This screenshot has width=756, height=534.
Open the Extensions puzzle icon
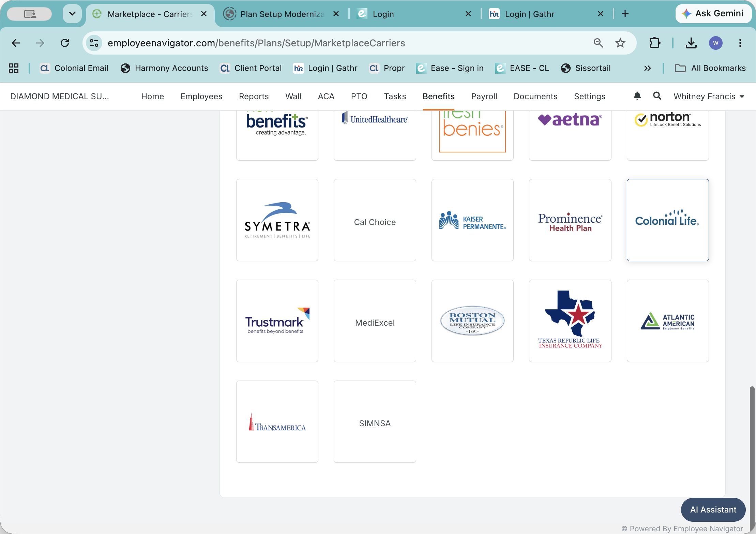pos(655,43)
